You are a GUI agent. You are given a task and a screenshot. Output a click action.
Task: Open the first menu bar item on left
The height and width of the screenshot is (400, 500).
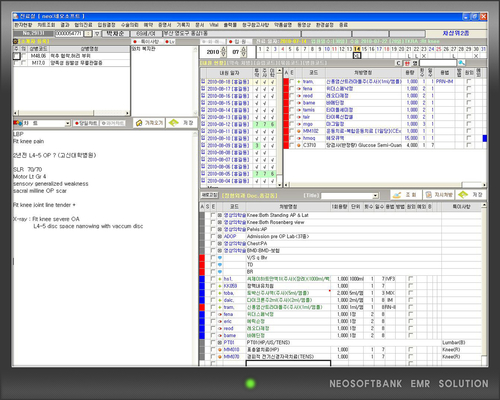pos(23,25)
